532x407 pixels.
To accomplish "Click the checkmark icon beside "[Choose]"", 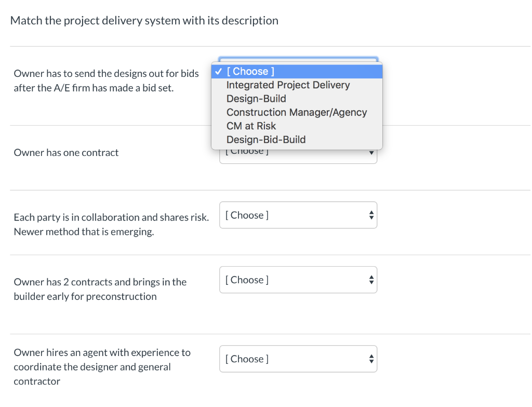I will click(x=219, y=72).
